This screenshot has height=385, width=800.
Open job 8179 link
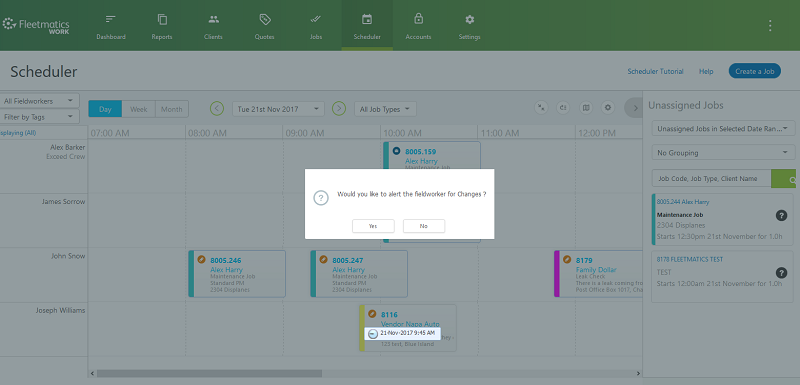pyautogui.click(x=584, y=260)
